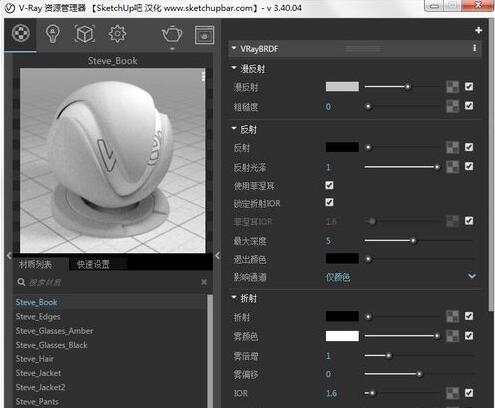Click texture map slot for 折射
This screenshot has height=408, width=495.
coord(452,316)
